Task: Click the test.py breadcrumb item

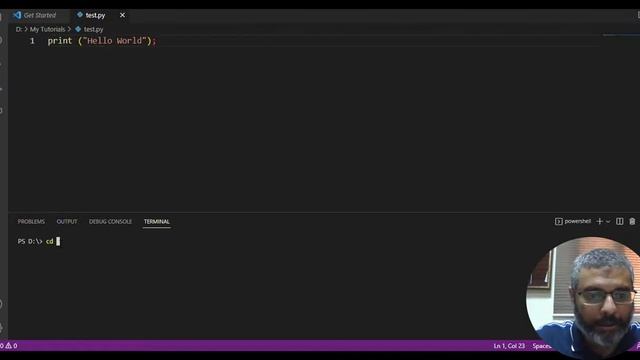Action: 93,29
